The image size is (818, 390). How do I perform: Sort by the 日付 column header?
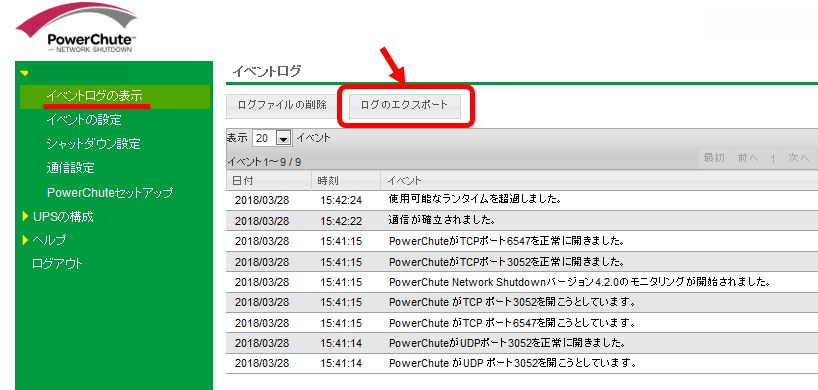click(243, 180)
